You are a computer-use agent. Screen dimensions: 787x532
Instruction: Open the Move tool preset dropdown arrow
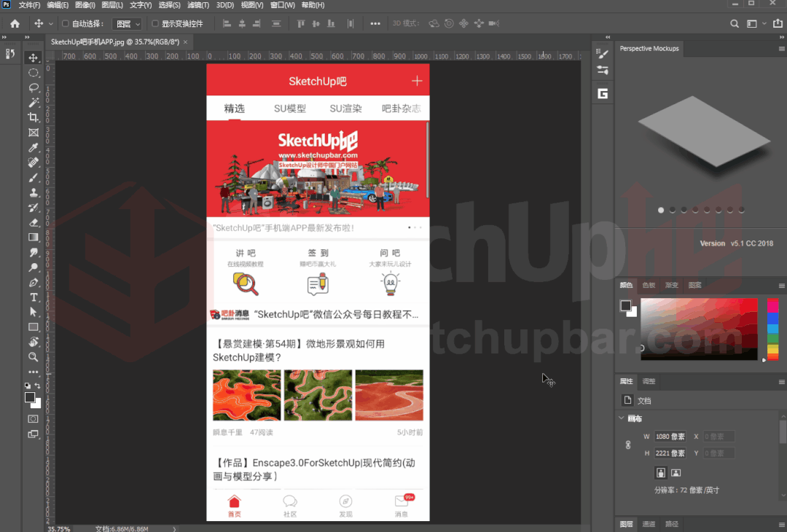pos(51,23)
